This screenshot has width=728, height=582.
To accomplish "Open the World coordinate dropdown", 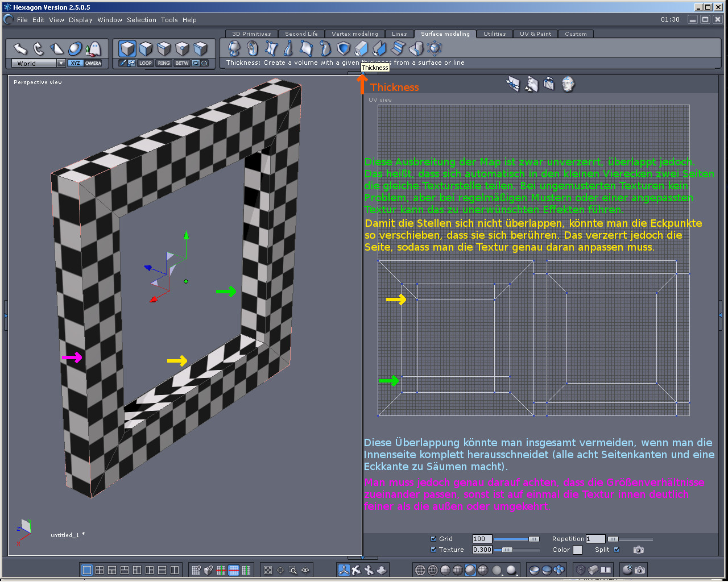I will pyautogui.click(x=38, y=63).
